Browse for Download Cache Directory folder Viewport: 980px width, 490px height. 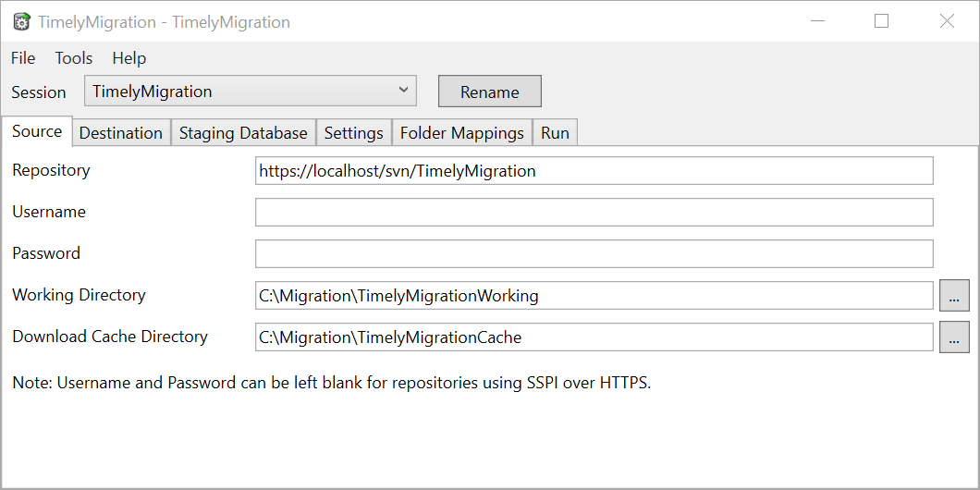954,337
